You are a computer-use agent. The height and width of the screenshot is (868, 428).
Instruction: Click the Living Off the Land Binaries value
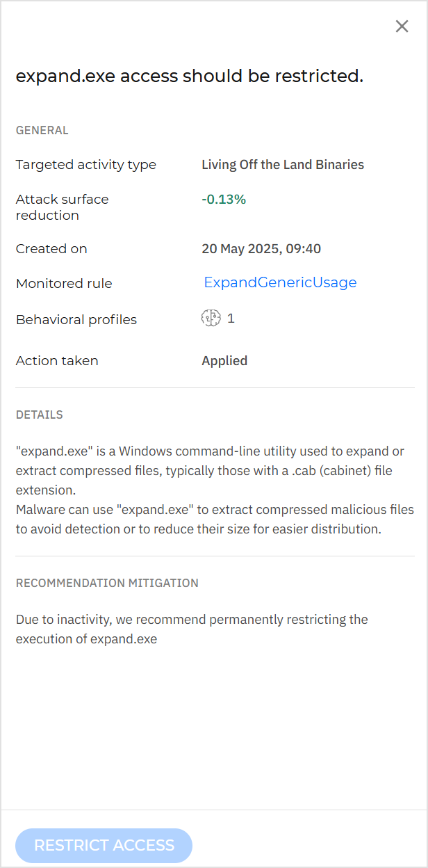coord(283,164)
